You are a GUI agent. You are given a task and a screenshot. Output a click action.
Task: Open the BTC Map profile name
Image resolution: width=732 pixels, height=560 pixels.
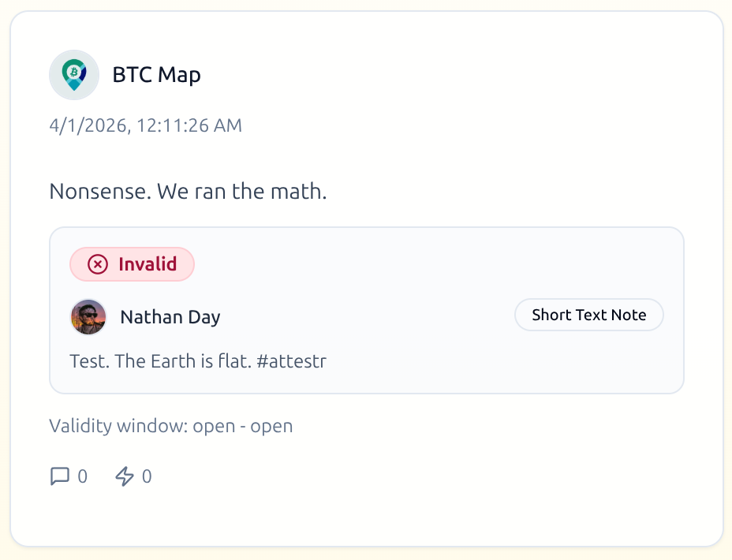pyautogui.click(x=156, y=75)
